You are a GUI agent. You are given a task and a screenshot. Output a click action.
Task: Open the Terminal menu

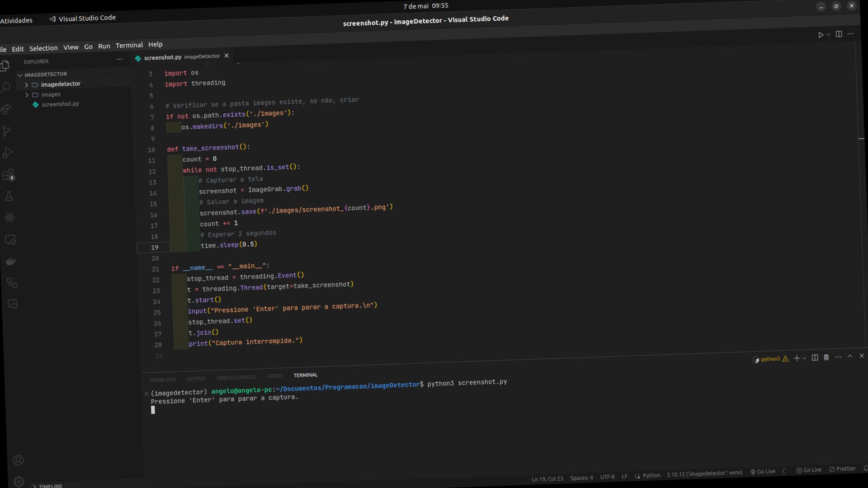click(x=129, y=45)
